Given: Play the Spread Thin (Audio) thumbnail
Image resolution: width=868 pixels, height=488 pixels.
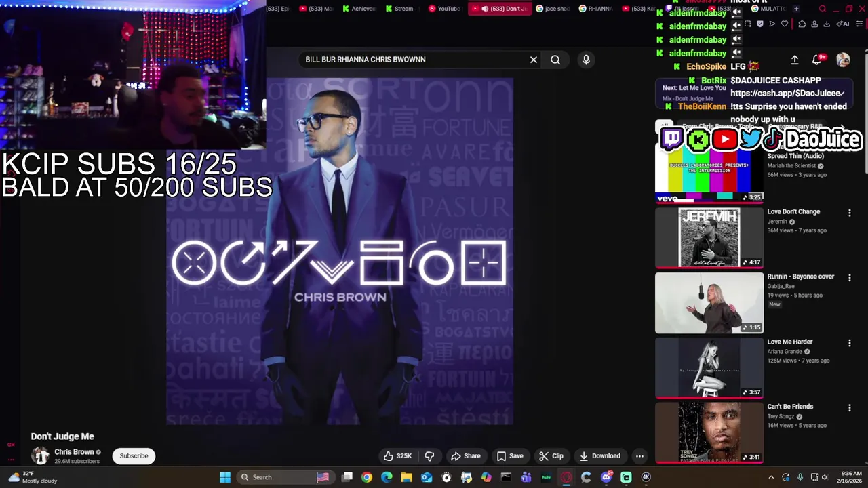Looking at the screenshot, I should 709,173.
